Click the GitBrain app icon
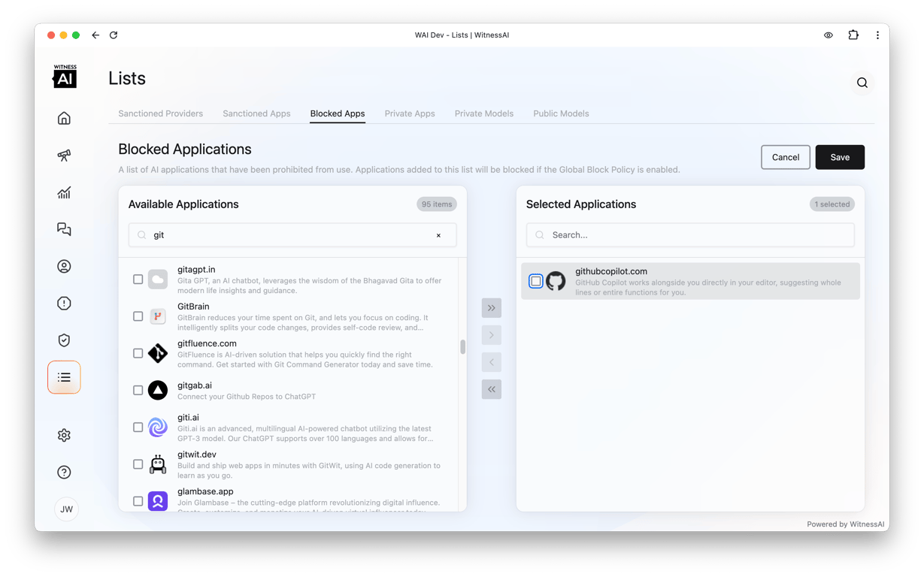This screenshot has width=924, height=577. 158,316
